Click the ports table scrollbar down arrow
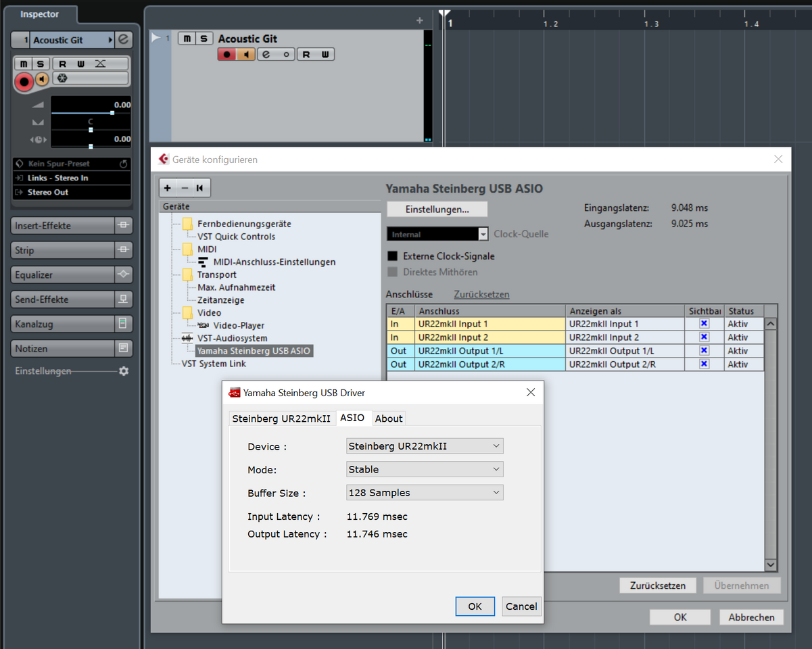812x649 pixels. (771, 564)
